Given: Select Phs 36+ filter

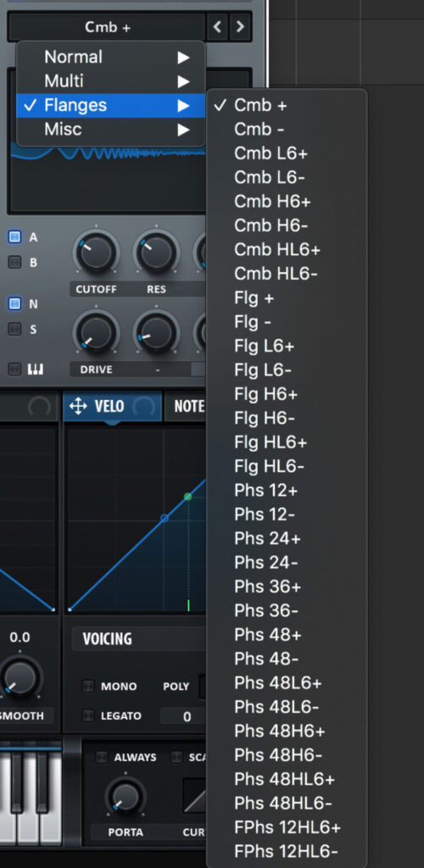Looking at the screenshot, I should [286, 587].
